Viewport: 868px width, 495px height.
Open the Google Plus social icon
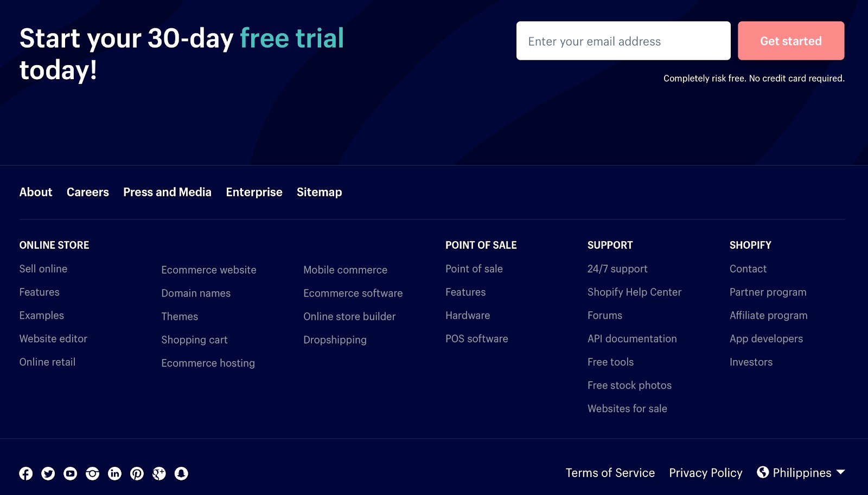click(x=159, y=473)
